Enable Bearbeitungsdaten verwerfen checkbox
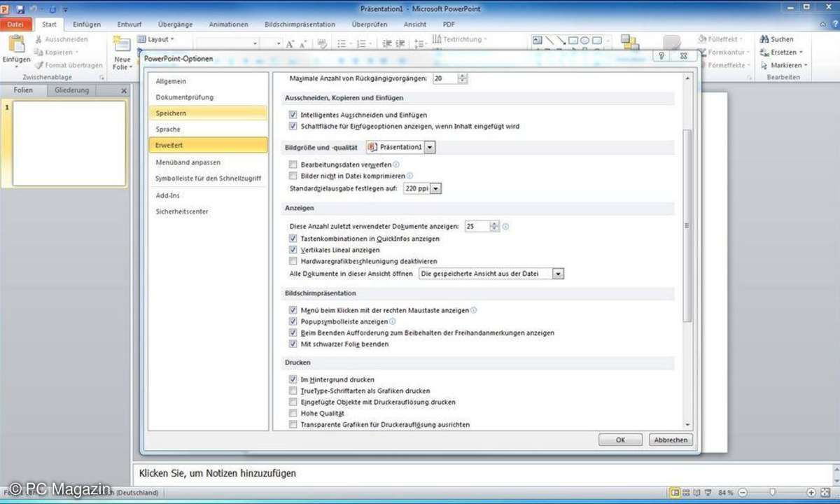840x504 pixels. coord(293,164)
